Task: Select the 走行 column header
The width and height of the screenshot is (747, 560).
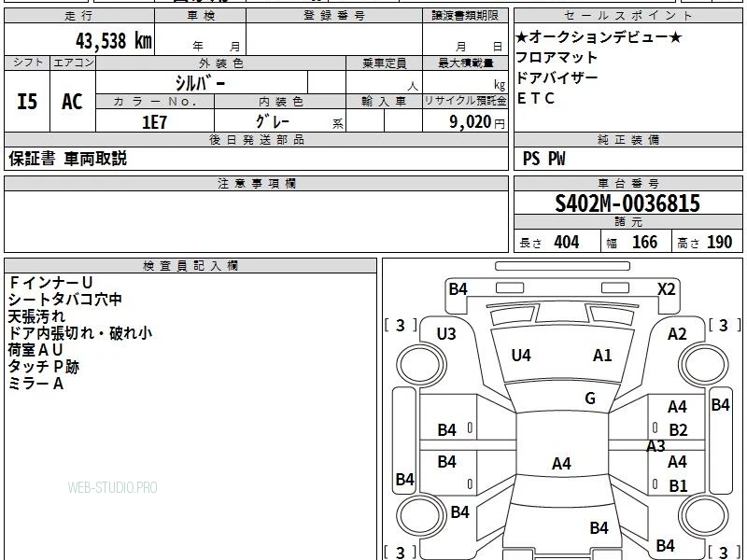Action: [79, 16]
